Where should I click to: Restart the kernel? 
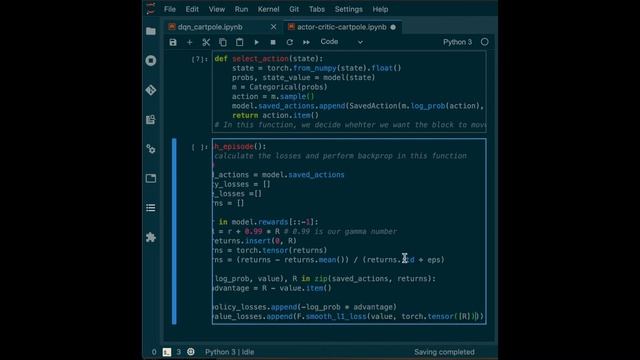point(289,42)
